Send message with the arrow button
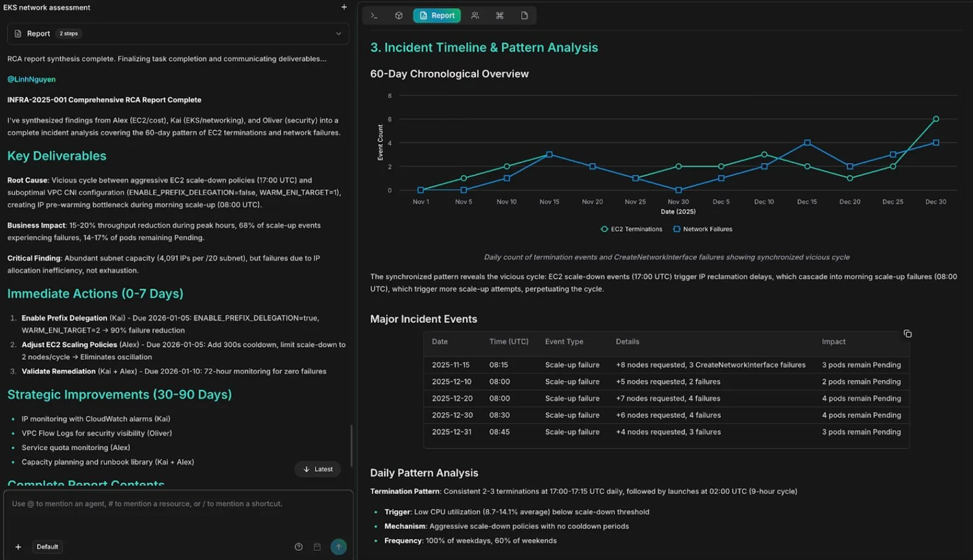Image resolution: width=973 pixels, height=560 pixels. click(339, 547)
